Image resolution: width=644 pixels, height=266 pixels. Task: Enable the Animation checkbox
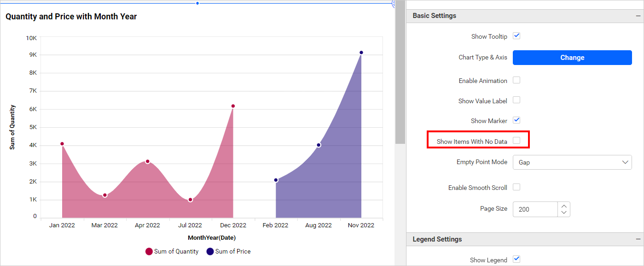(516, 80)
